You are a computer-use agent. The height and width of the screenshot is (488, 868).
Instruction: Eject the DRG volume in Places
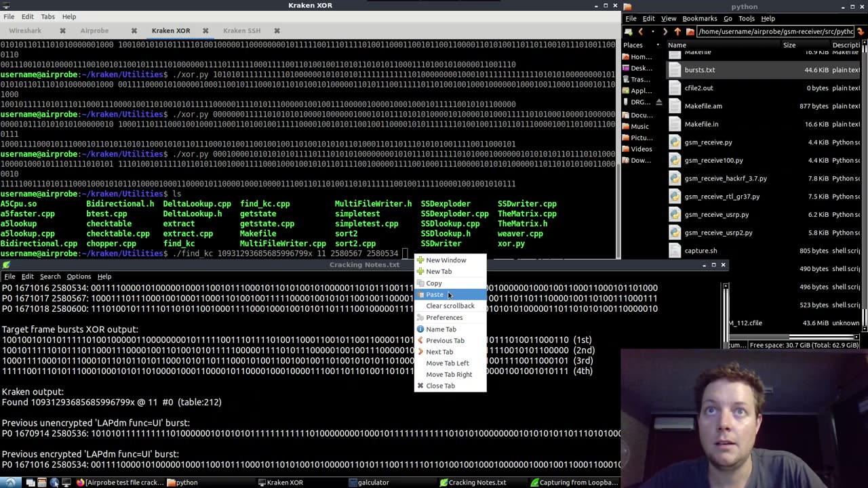658,102
